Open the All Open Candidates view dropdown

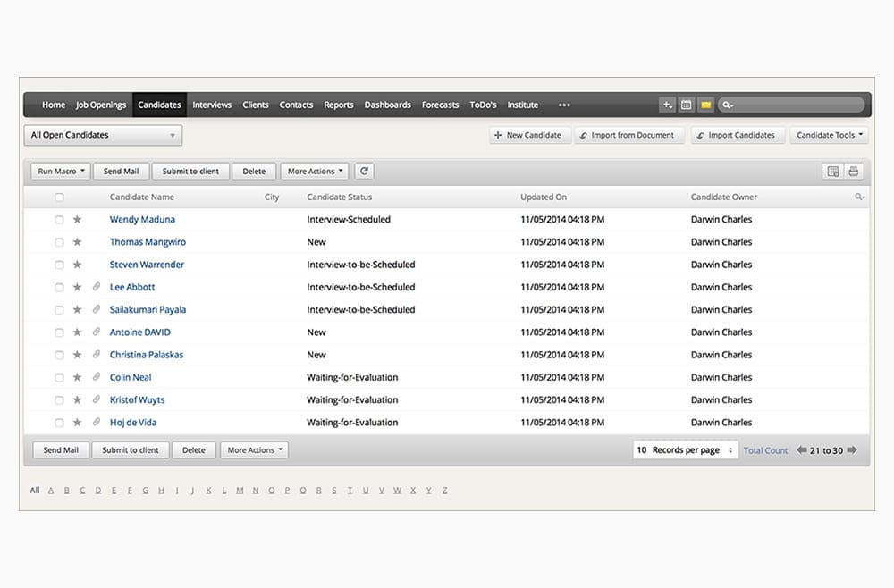[103, 135]
